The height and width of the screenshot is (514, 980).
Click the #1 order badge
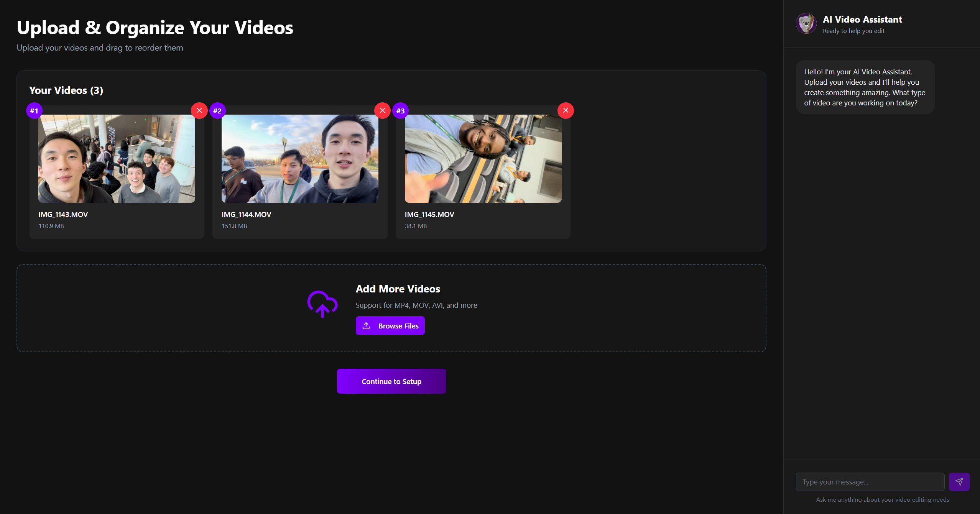coord(34,111)
